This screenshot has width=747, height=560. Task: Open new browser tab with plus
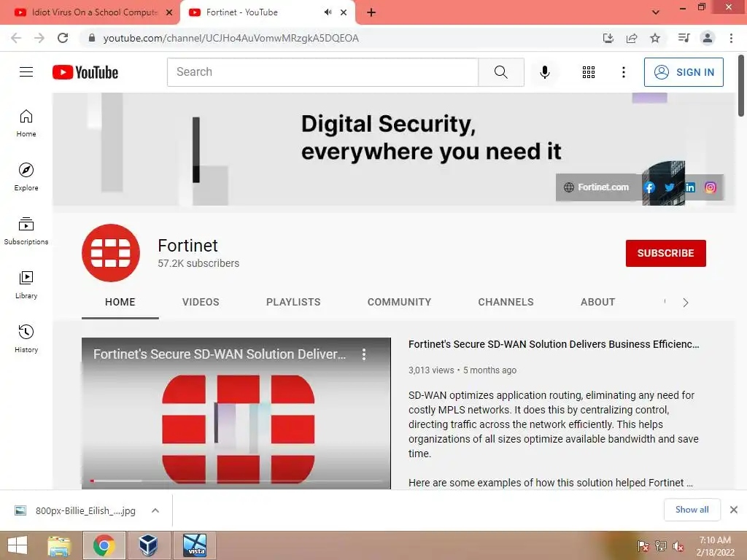click(x=371, y=12)
